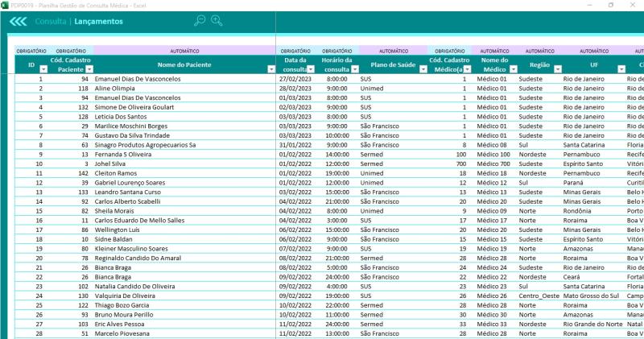The image size is (644, 339).
Task: Select cell Simone De Oliveira Goulart
Action: click(x=184, y=107)
